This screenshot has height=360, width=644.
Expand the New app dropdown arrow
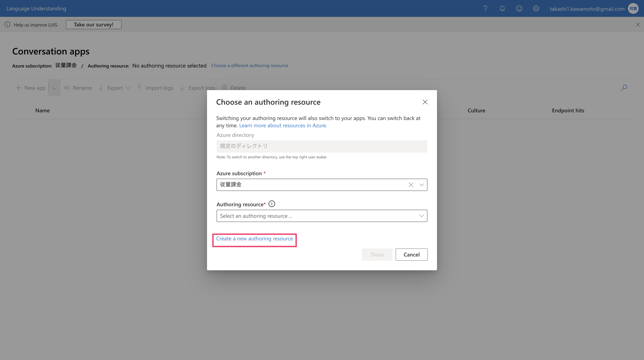click(54, 88)
